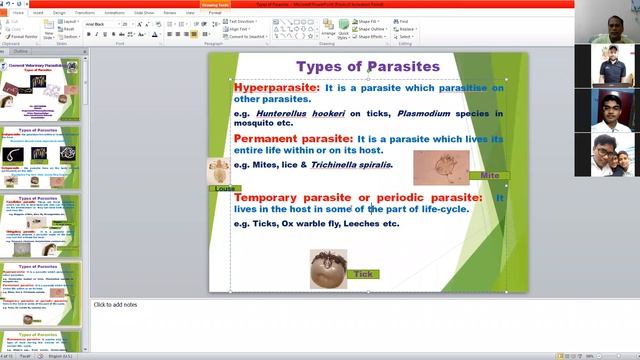Apply bold formatting with the B button

89,34
